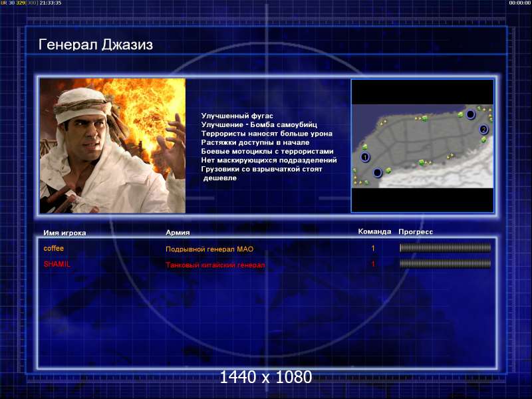Click SHAMIL's loading progress bar
Image resolution: width=532 pixels, height=399 pixels.
pyautogui.click(x=445, y=263)
